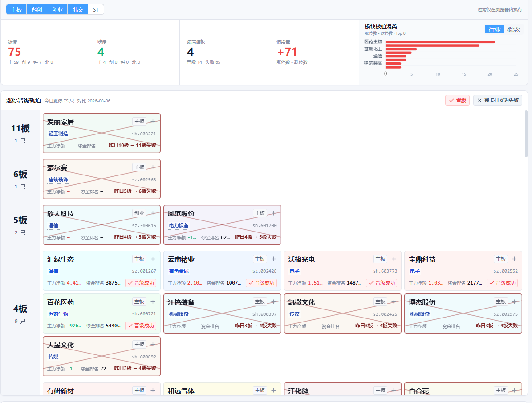Click the vertical scrollbar of 涨停晋级轨道
This screenshot has width=532, height=403.
point(526,134)
